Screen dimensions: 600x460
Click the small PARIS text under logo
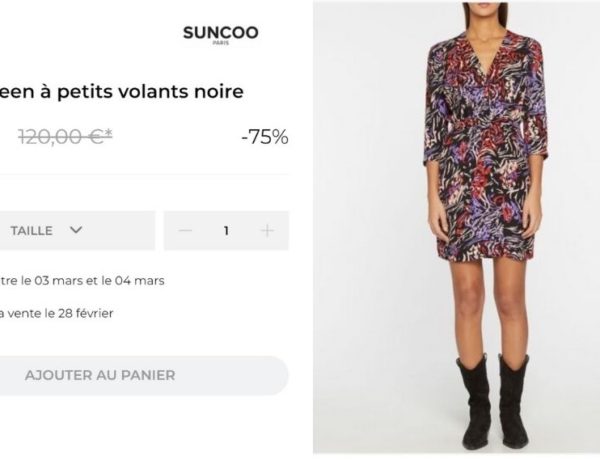221,43
